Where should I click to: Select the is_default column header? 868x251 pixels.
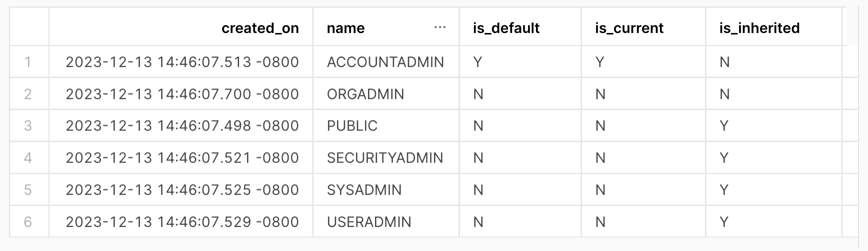[x=506, y=28]
